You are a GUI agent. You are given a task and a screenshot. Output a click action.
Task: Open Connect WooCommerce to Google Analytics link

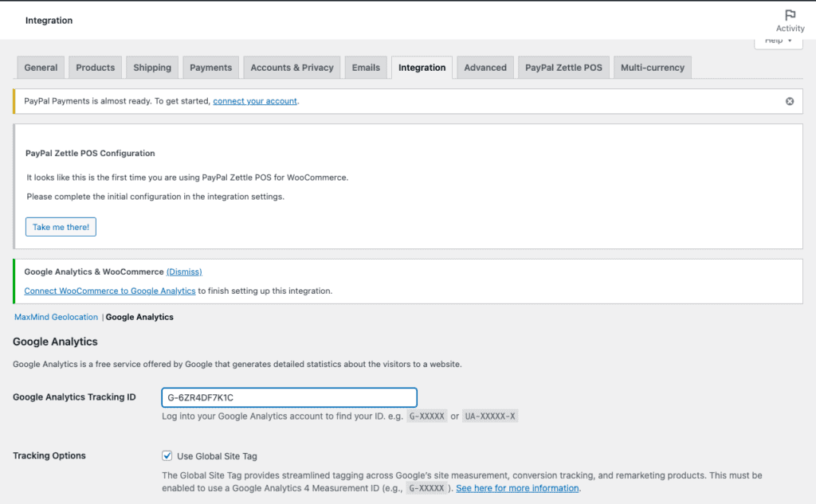pyautogui.click(x=110, y=291)
